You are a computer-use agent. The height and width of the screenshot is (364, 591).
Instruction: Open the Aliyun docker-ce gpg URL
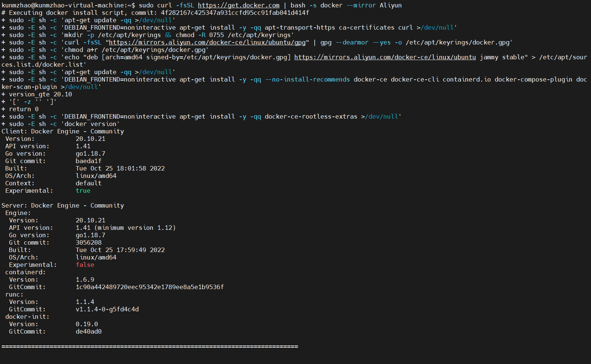207,42
